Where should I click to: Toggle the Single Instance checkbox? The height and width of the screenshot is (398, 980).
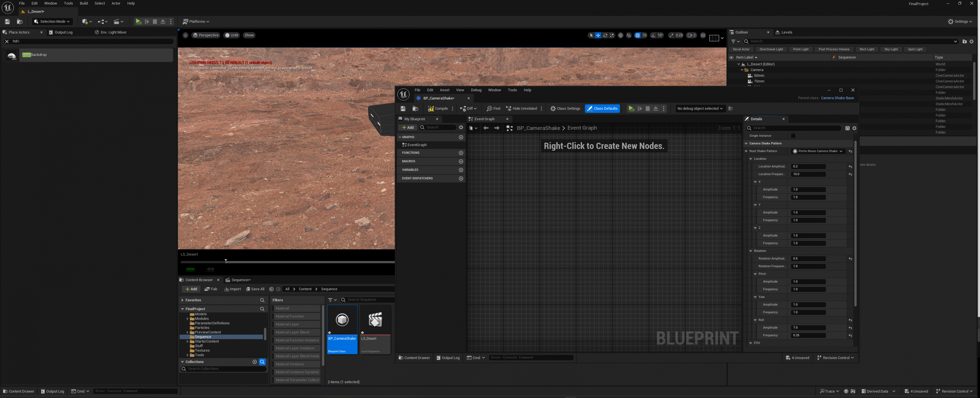coord(793,136)
